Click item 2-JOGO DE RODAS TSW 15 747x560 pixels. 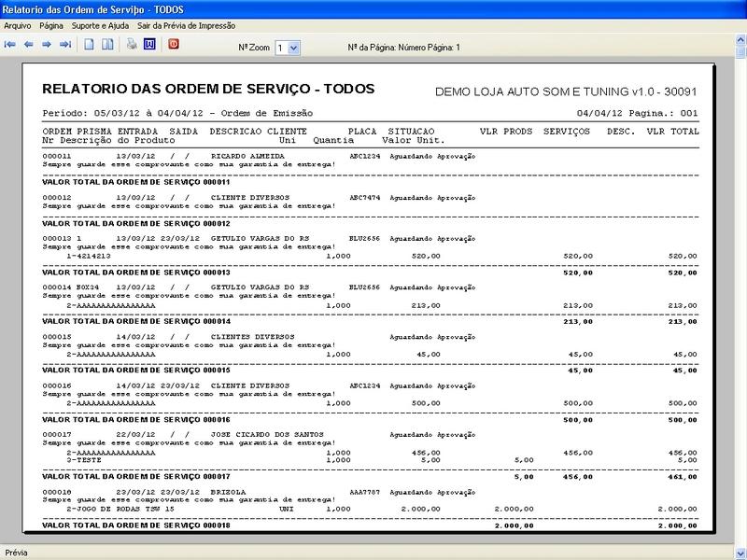tap(120, 509)
